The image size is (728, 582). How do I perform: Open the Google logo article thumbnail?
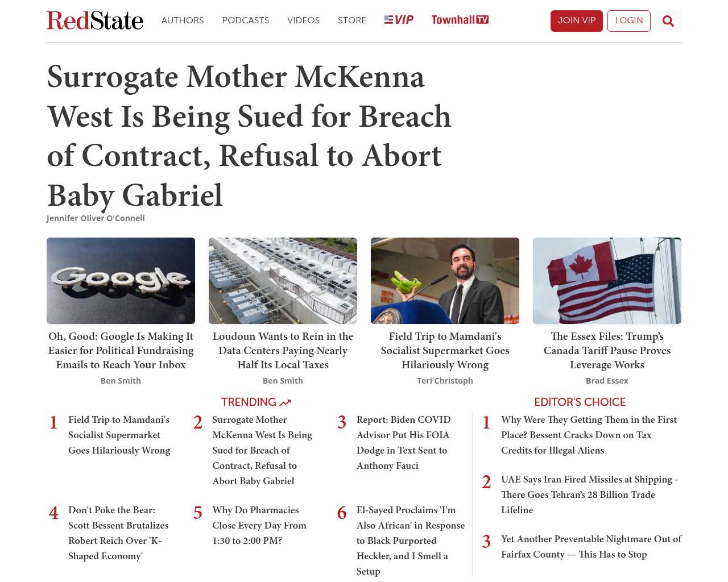tap(121, 281)
